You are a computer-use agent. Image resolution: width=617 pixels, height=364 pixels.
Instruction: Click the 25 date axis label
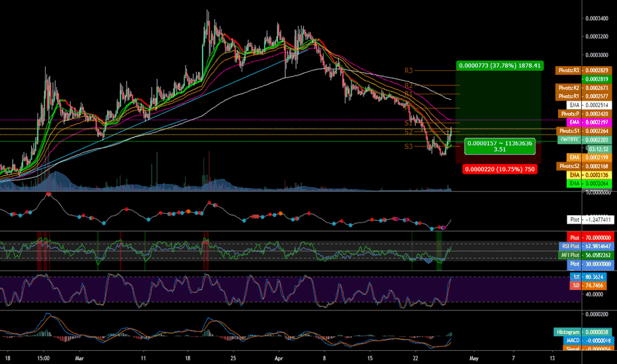(x=233, y=358)
